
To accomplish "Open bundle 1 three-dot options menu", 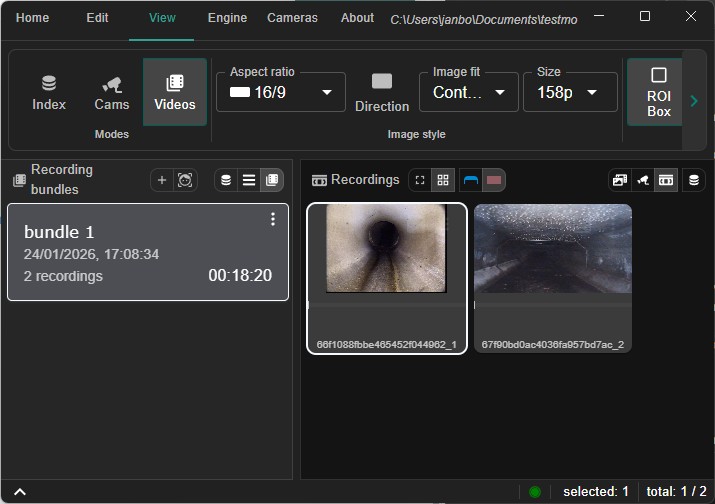I will [273, 220].
